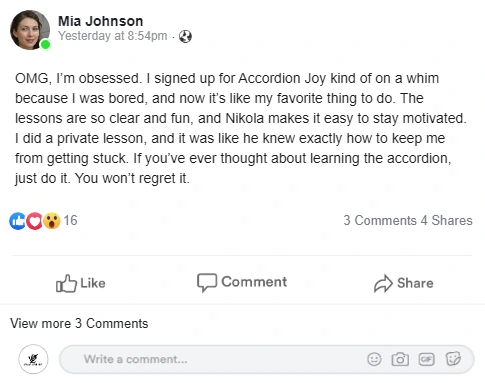The width and height of the screenshot is (485, 383).
Task: Open the sticker picker icon
Action: (453, 359)
